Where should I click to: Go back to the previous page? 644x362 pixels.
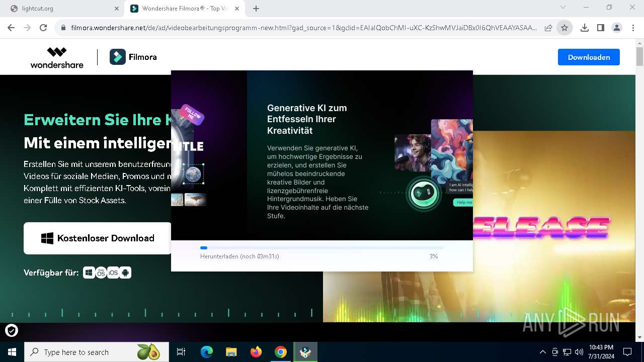(11, 28)
